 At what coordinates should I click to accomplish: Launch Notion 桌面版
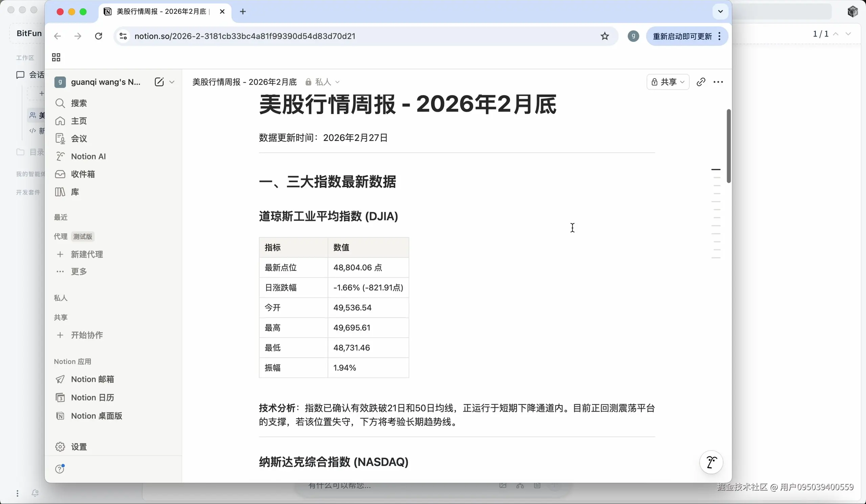click(x=96, y=415)
